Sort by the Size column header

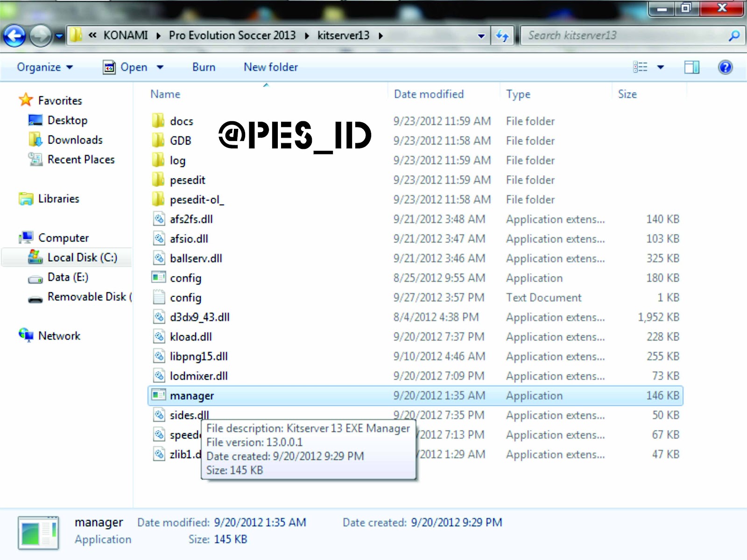pyautogui.click(x=627, y=94)
